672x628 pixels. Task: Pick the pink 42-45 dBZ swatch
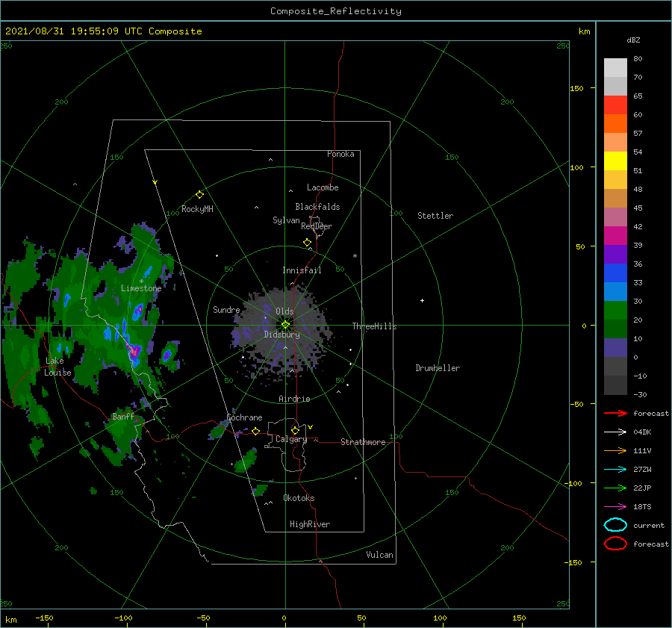tap(615, 217)
